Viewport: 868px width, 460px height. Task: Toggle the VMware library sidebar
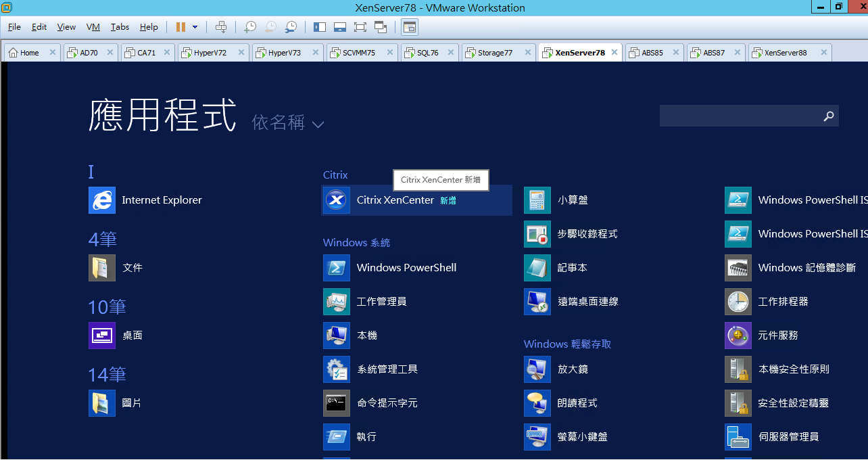pyautogui.click(x=320, y=27)
